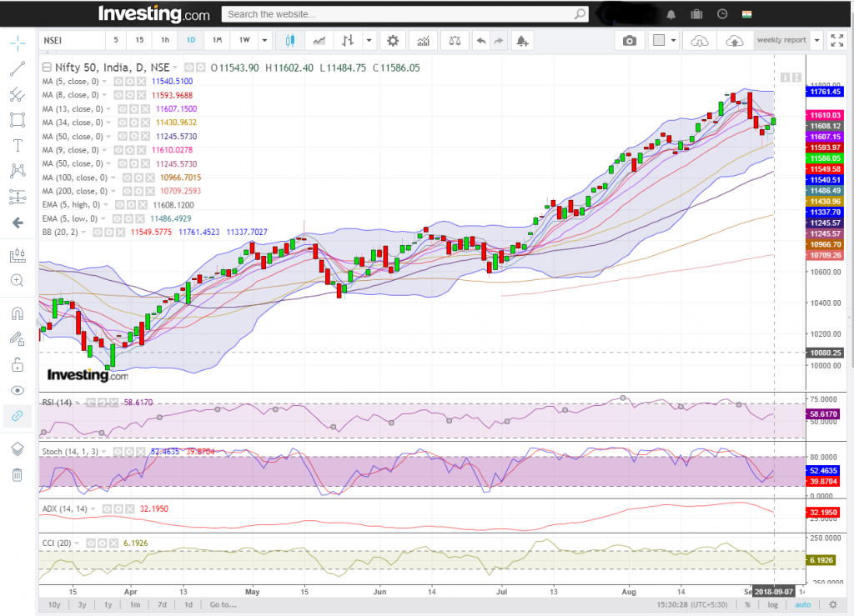Expand the chart style dropdown arrow
Viewport: 854px width, 616px height.
pos(369,40)
